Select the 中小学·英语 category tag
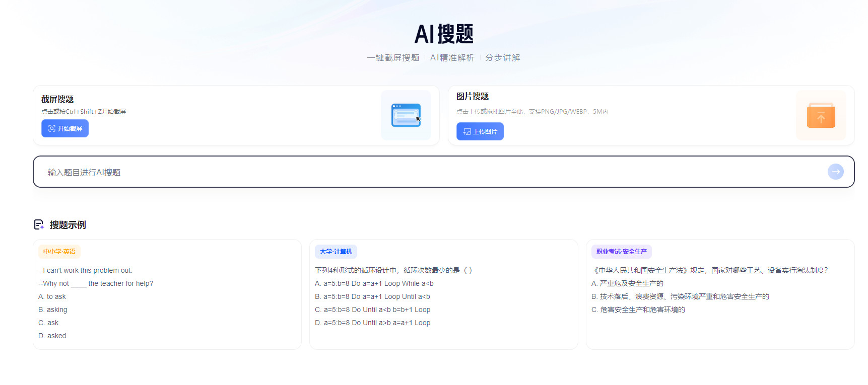 coord(59,252)
